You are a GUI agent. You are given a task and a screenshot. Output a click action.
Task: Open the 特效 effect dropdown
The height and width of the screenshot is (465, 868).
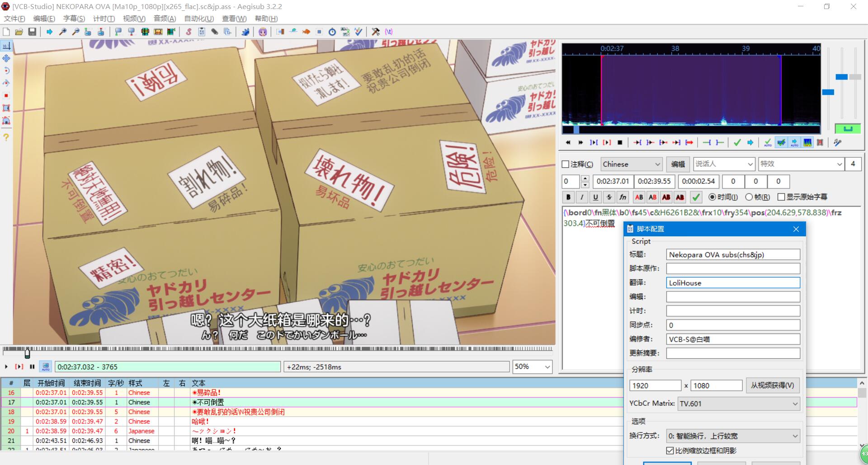point(801,164)
